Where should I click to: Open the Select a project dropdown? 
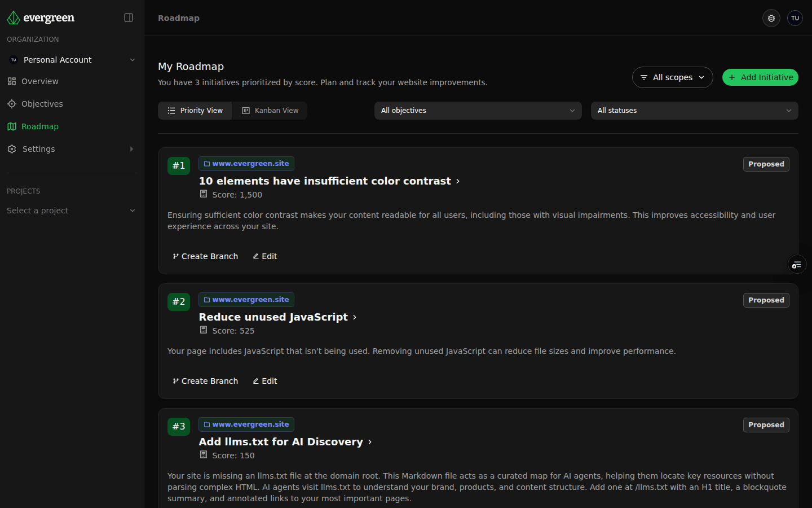tap(70, 210)
